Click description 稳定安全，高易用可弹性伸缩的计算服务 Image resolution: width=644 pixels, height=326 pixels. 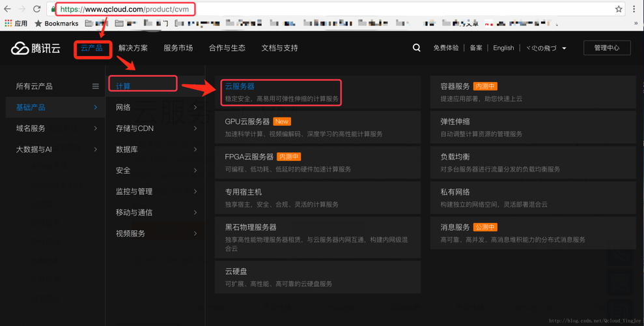pyautogui.click(x=282, y=99)
